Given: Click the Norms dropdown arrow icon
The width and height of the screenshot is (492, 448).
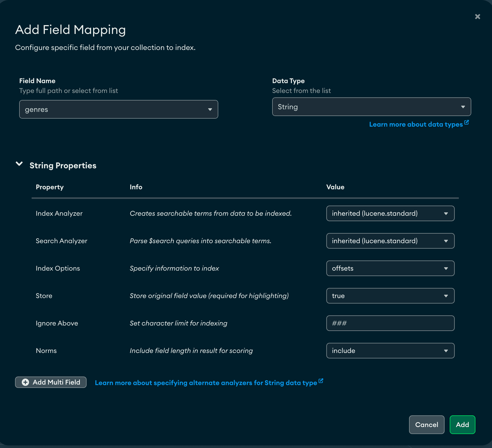Looking at the screenshot, I should (446, 351).
